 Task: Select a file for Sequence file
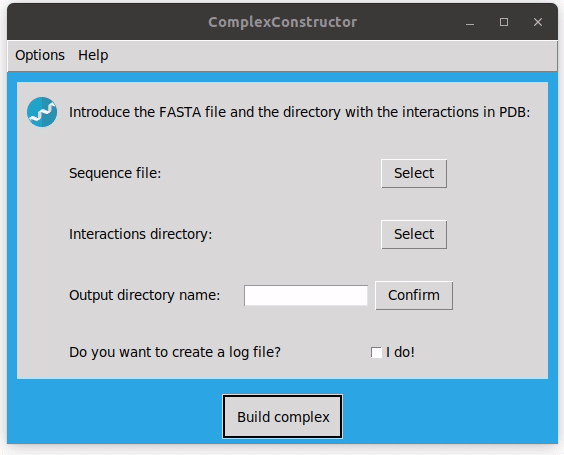pos(414,173)
